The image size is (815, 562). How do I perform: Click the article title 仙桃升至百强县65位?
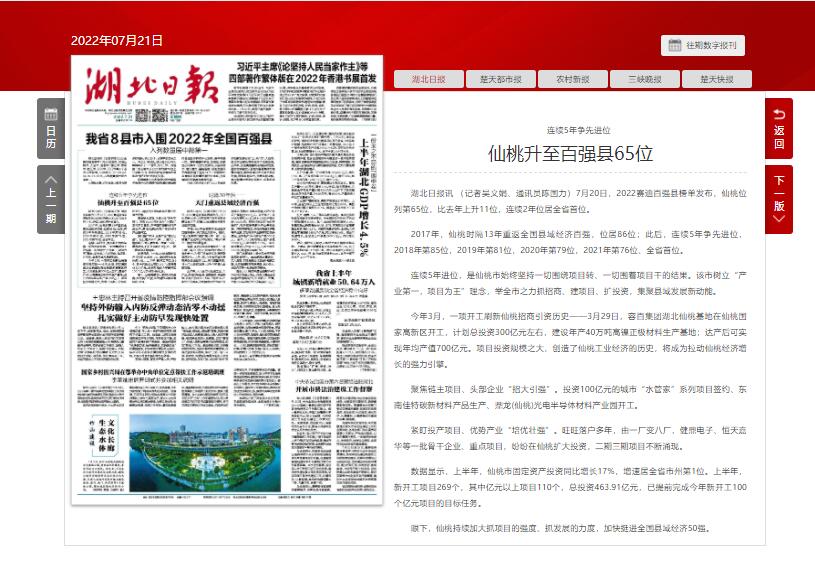click(570, 153)
